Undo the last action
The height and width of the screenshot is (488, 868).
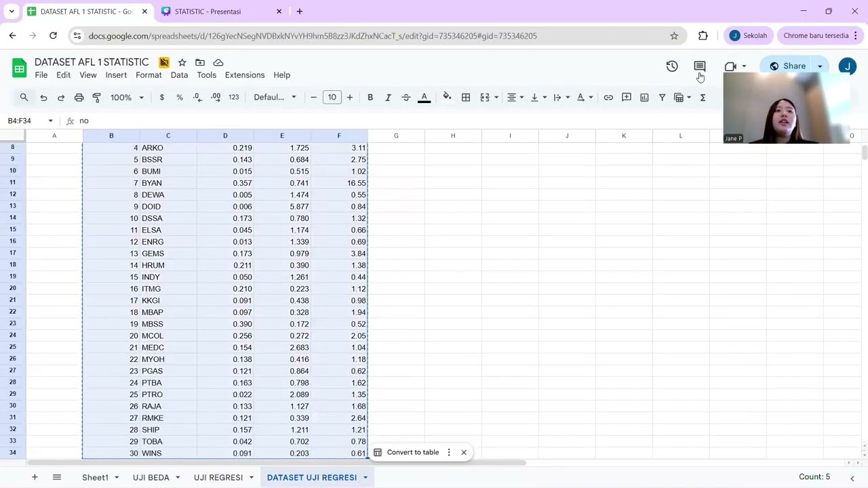[43, 98]
